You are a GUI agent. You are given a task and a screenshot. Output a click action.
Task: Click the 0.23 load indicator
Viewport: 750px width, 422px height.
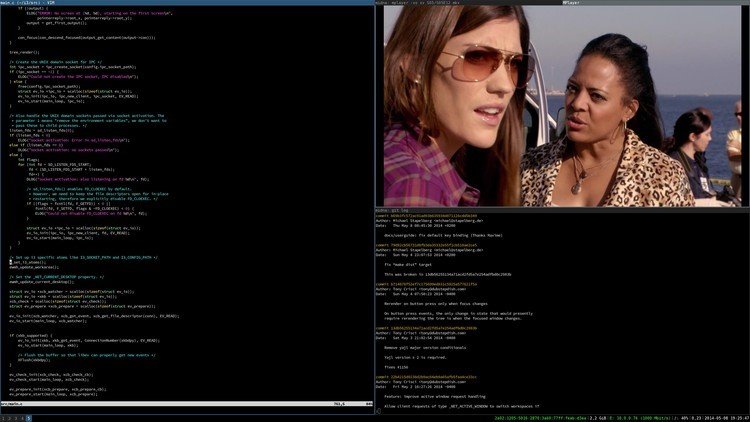click(695, 418)
